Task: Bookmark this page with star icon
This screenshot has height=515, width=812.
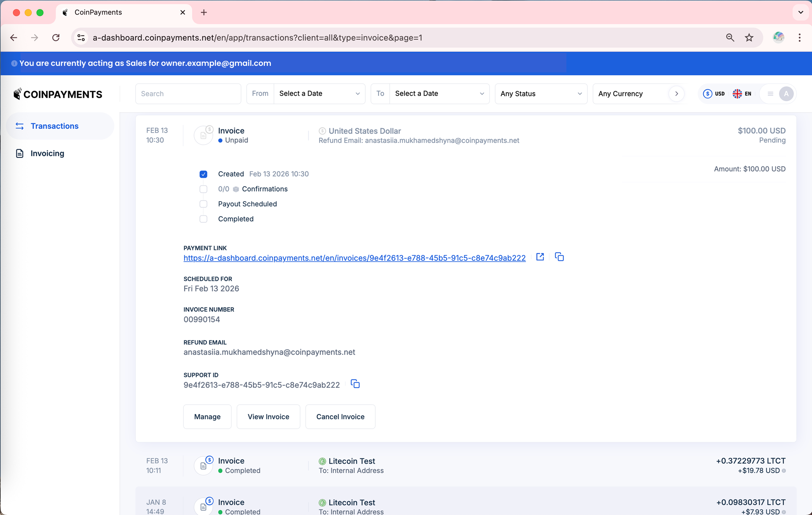Action: click(749, 37)
